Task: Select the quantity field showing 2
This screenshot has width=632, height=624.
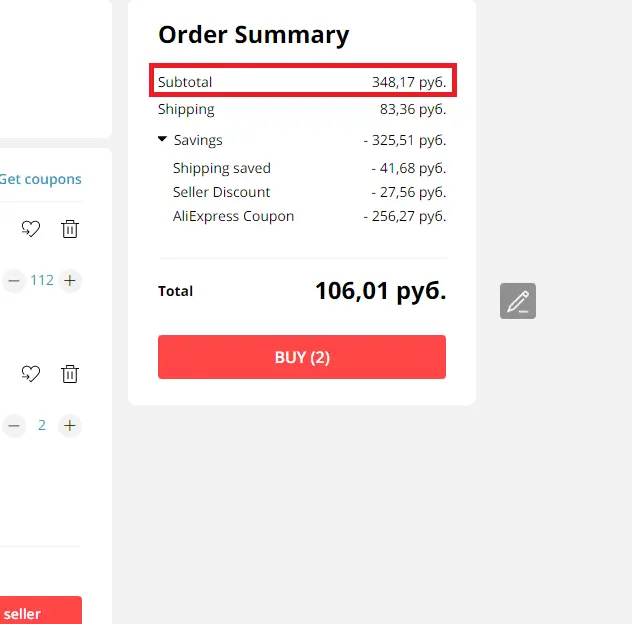Action: 42,425
